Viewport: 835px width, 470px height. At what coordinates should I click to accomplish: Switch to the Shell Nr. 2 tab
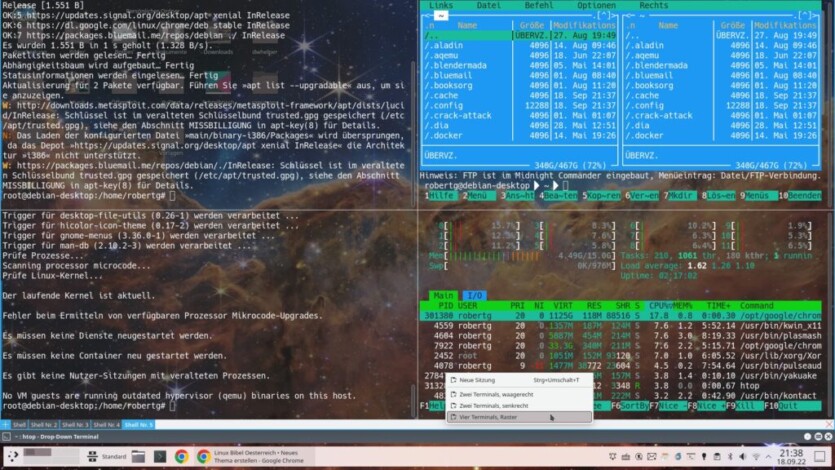click(x=44, y=425)
